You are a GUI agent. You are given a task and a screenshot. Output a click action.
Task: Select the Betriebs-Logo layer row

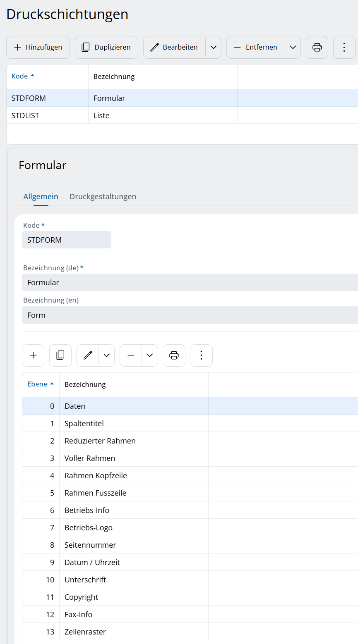(x=88, y=528)
